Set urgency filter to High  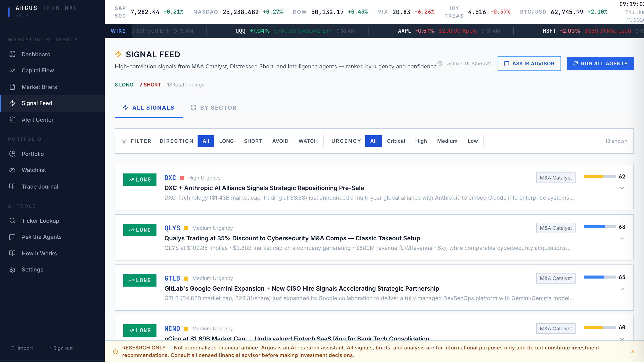coord(421,141)
